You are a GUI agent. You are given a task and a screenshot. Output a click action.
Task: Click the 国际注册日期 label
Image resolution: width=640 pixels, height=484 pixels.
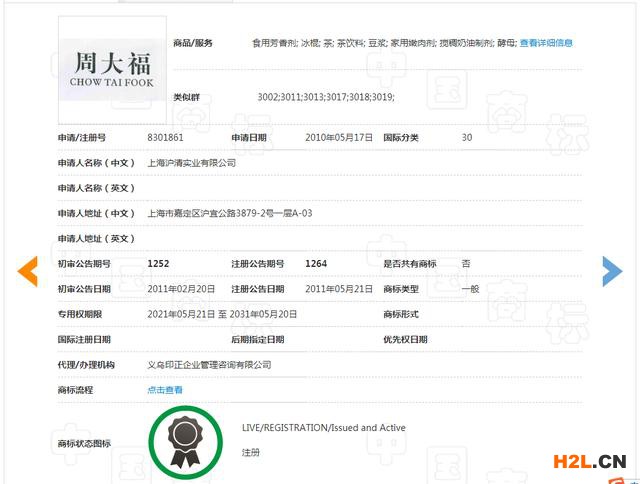point(84,340)
